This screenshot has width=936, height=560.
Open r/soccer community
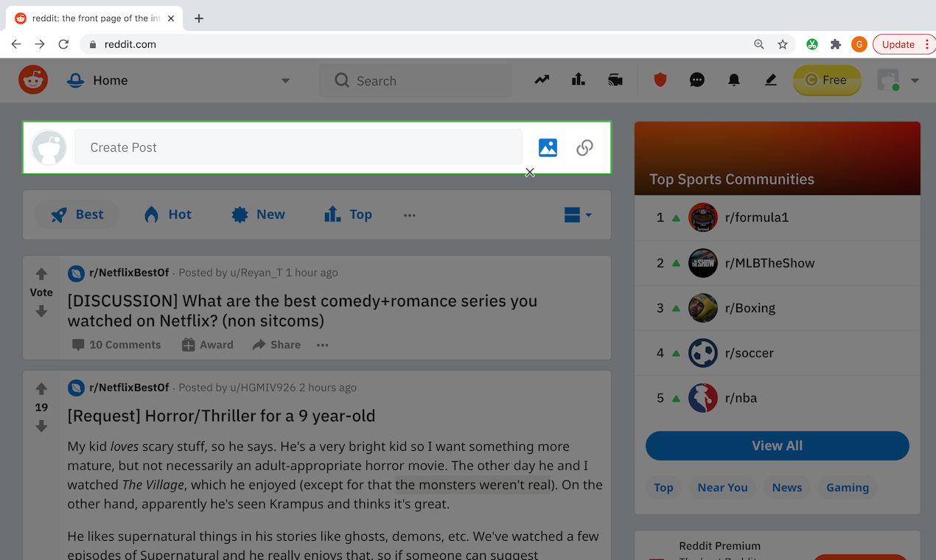(750, 353)
